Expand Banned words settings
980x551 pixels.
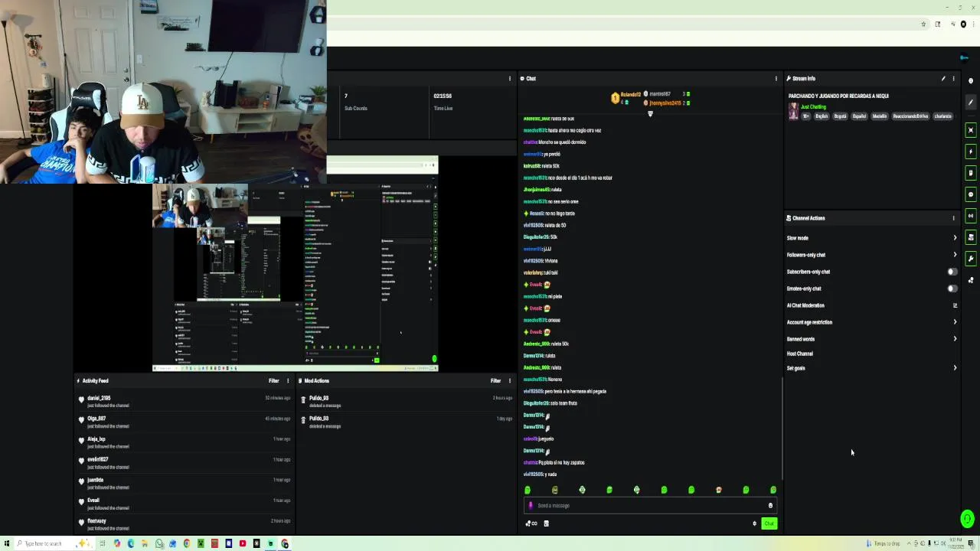[x=955, y=339]
